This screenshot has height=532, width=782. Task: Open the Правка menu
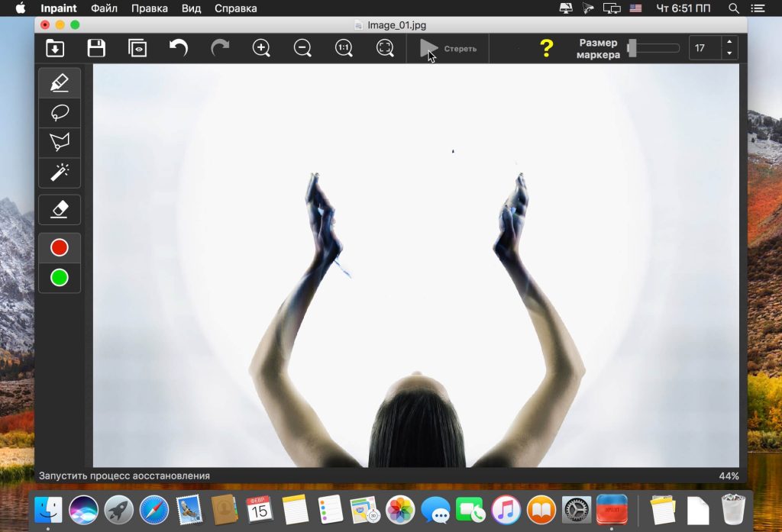tap(150, 8)
